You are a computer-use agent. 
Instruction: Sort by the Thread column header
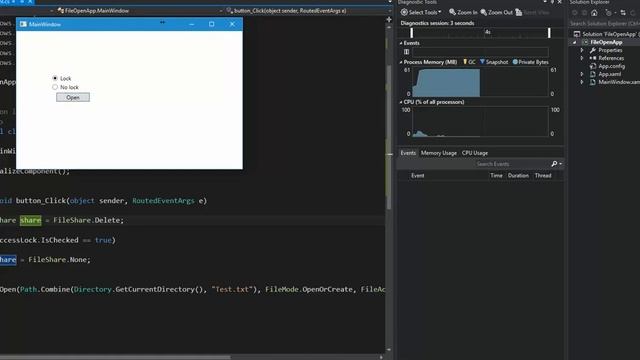click(x=543, y=176)
